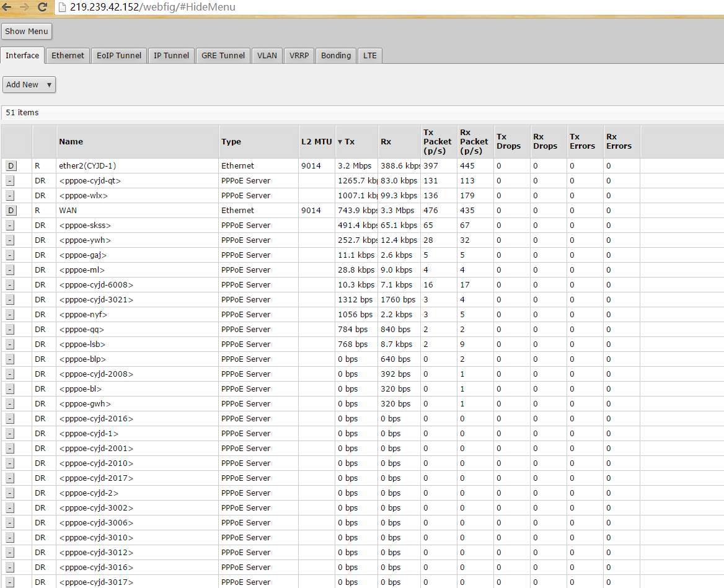Disable ether2(CYJD-1) with its D button
Viewport: 724px width, 588px height.
(11, 165)
